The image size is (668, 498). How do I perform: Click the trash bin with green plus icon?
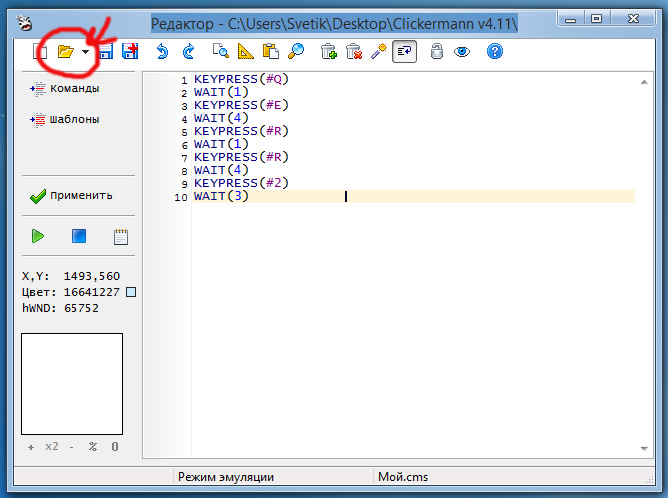coord(328,51)
